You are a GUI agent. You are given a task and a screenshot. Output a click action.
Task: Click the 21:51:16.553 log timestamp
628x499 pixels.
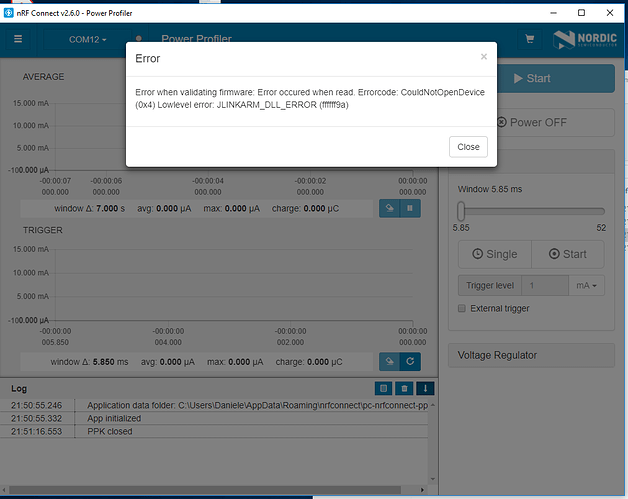pyautogui.click(x=36, y=431)
